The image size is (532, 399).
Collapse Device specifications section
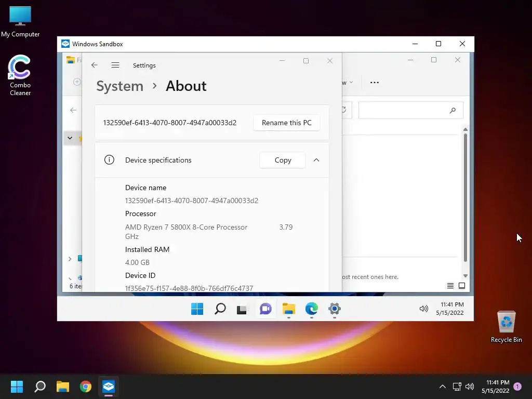(316, 160)
